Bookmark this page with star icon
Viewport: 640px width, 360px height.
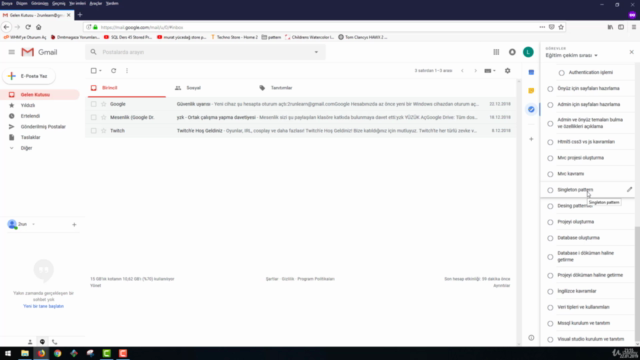coord(561,27)
